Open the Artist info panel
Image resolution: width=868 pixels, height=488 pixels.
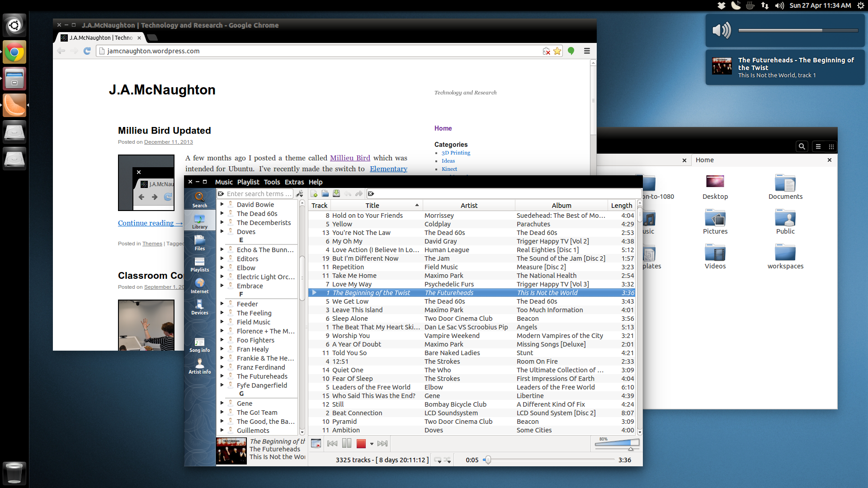[199, 366]
